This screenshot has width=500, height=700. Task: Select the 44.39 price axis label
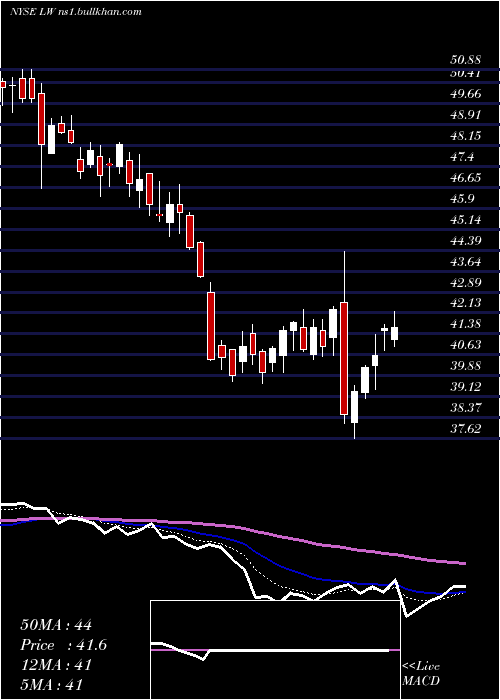tap(465, 241)
